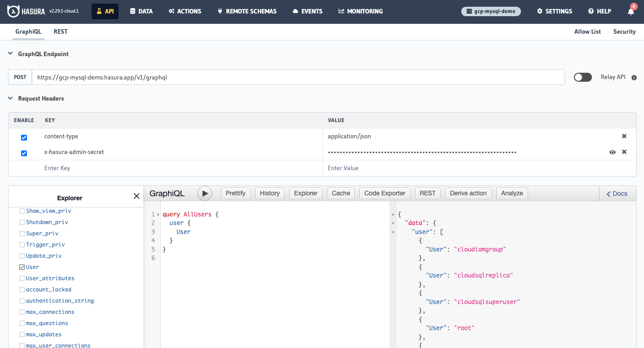
Task: Check the account_locked field
Action: pyautogui.click(x=22, y=289)
